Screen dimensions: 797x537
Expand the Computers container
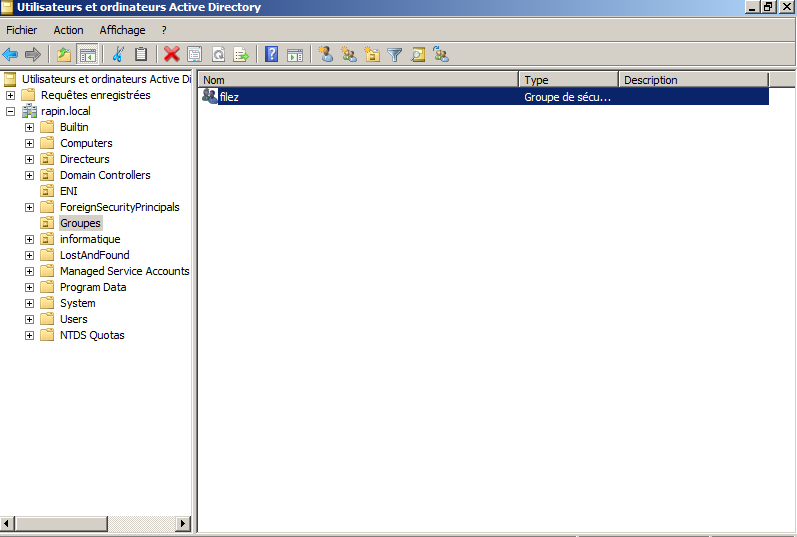coord(29,143)
